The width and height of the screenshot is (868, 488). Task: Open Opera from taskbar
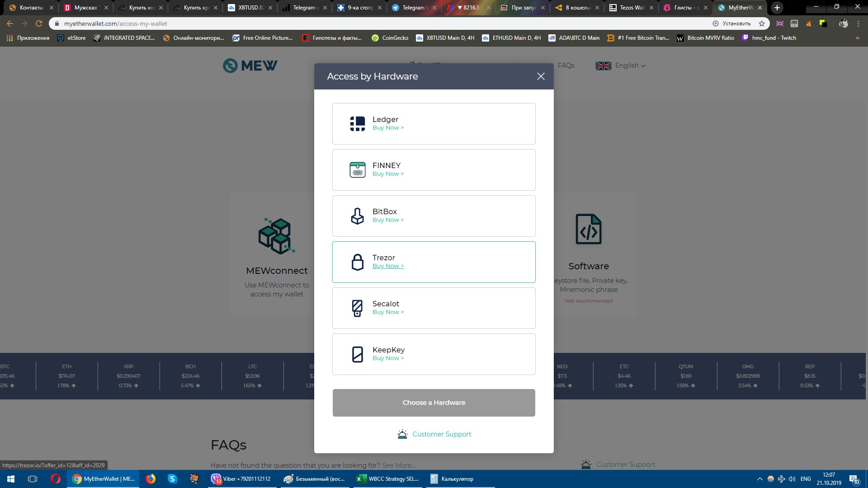[56, 479]
